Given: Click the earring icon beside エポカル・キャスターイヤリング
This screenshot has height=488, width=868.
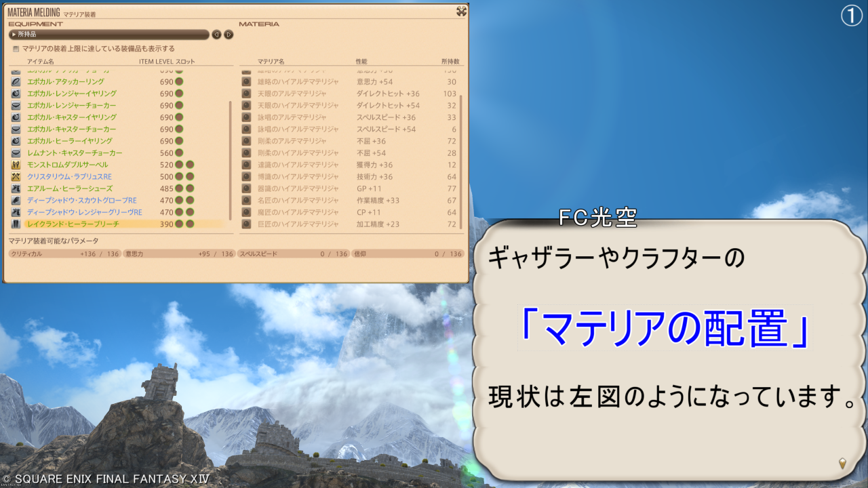Looking at the screenshot, I should point(16,117).
